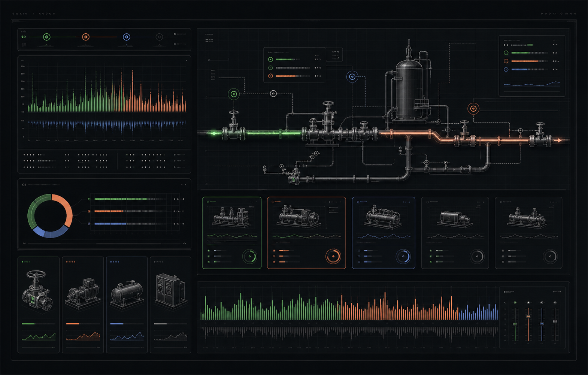The width and height of the screenshot is (588, 375).
Task: Click the gray fader handle in the mixer panel
Action: tap(555, 321)
